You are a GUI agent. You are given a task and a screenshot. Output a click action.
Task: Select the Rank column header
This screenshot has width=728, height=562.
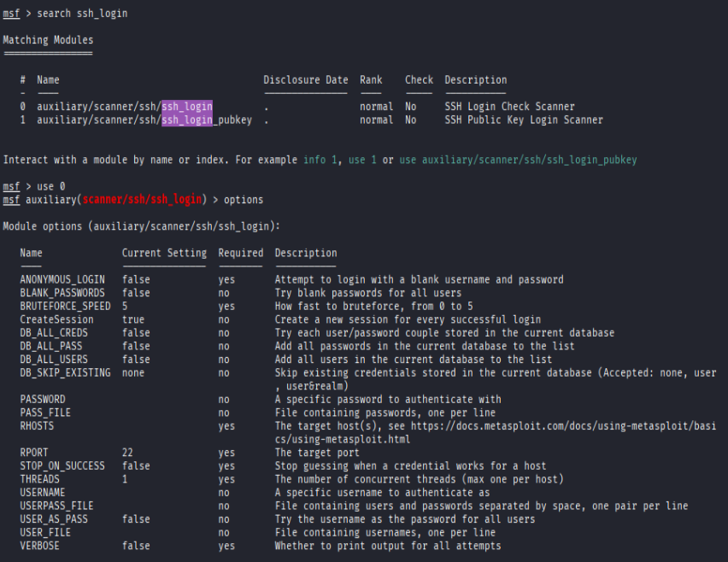[370, 79]
